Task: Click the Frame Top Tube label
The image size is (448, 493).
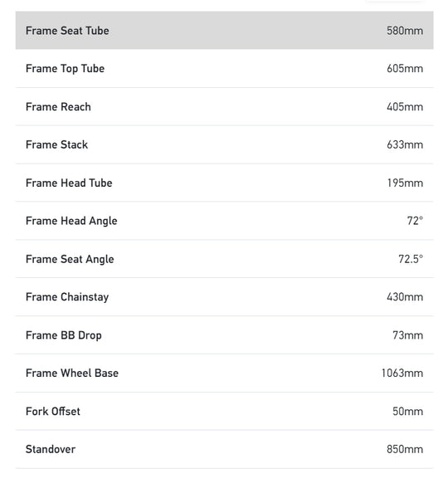Action: pyautogui.click(x=65, y=69)
